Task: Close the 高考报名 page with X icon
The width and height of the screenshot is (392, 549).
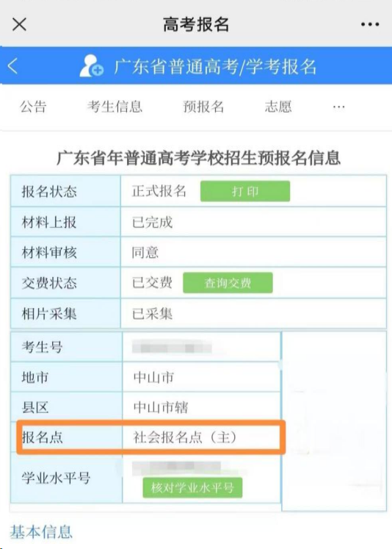Action: click(19, 24)
